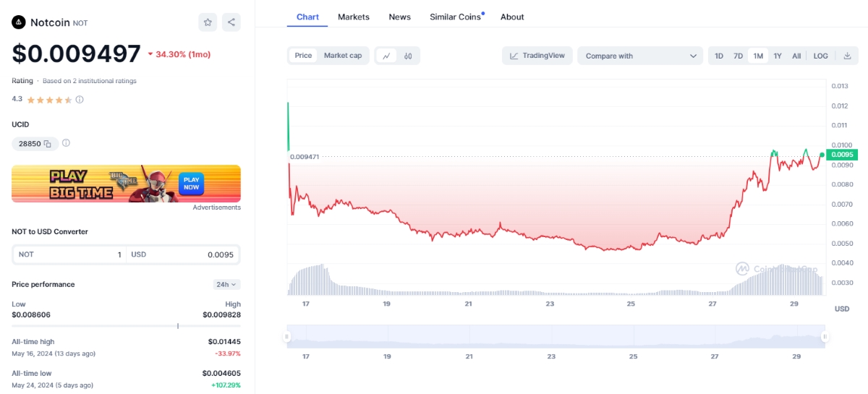Enable LOG scale on chart
Image resolution: width=868 pixels, height=394 pixels.
coord(820,56)
